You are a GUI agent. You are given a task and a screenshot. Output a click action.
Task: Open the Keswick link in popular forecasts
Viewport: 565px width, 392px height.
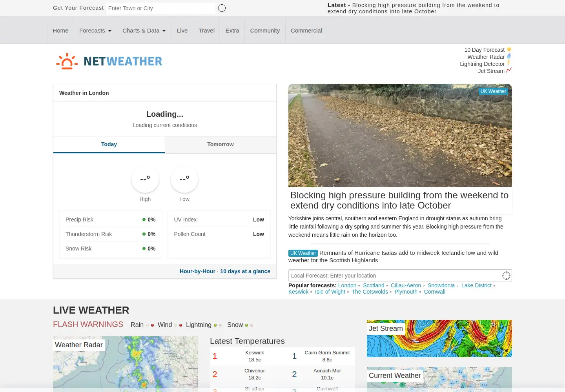299,292
